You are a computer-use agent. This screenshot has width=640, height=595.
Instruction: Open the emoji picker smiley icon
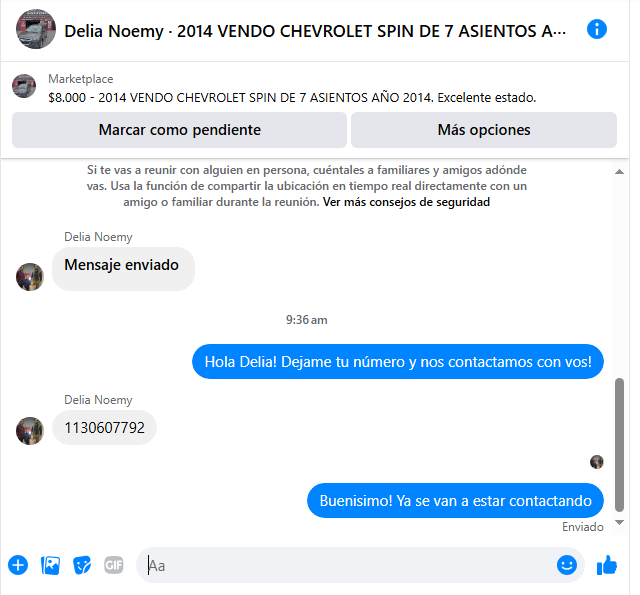point(567,565)
